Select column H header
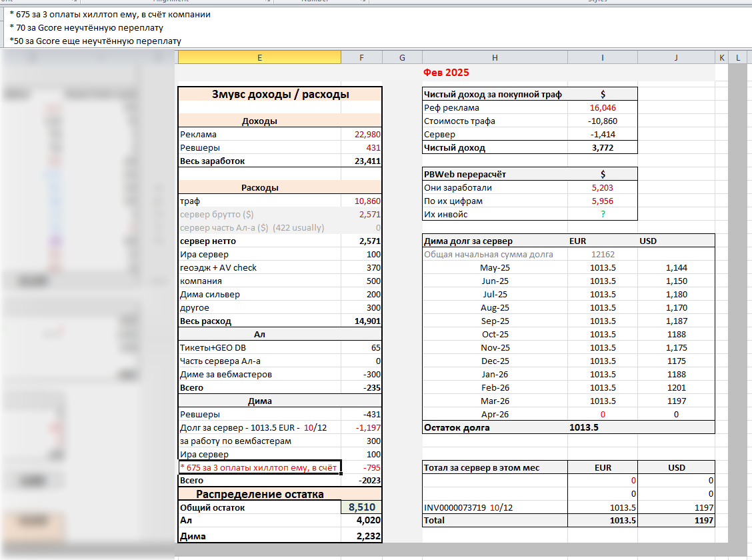 coord(494,58)
